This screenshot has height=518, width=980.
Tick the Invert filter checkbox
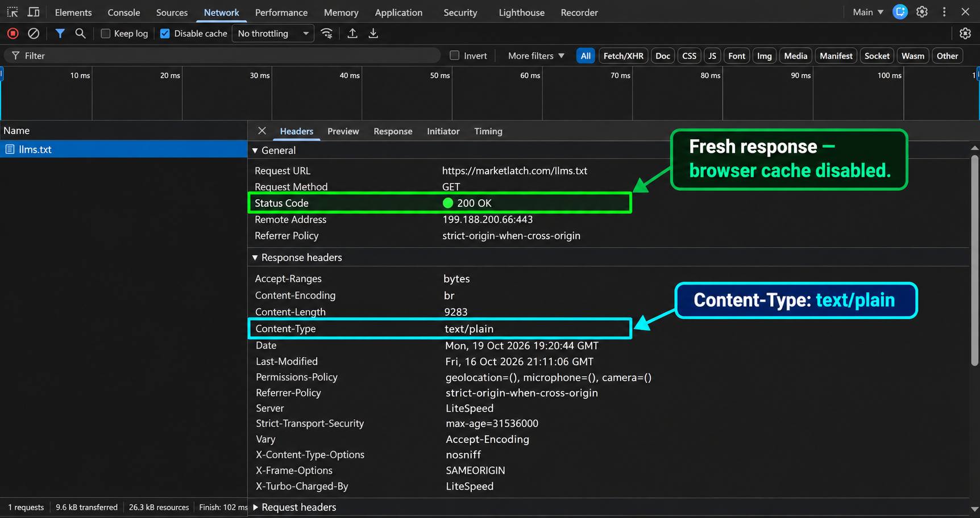pyautogui.click(x=454, y=56)
